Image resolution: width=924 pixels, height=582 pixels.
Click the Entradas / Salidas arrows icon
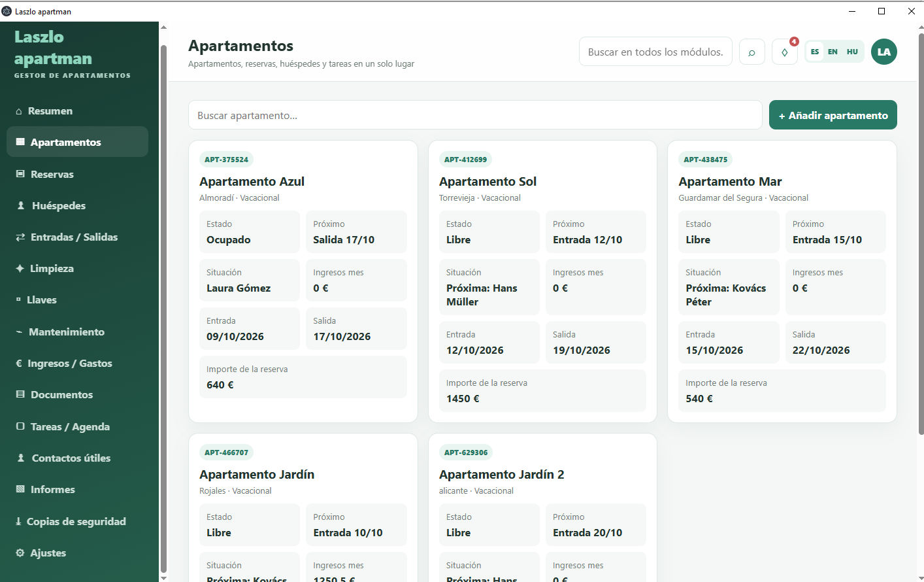pyautogui.click(x=20, y=237)
